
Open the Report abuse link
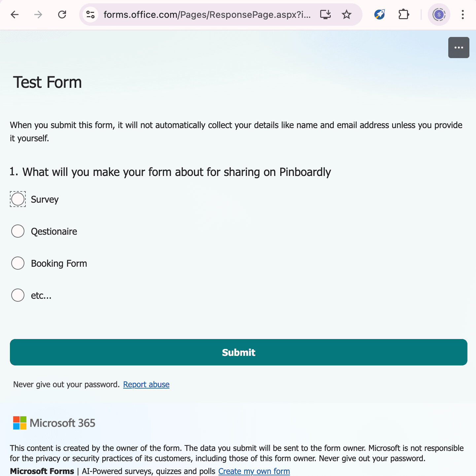pyautogui.click(x=146, y=384)
